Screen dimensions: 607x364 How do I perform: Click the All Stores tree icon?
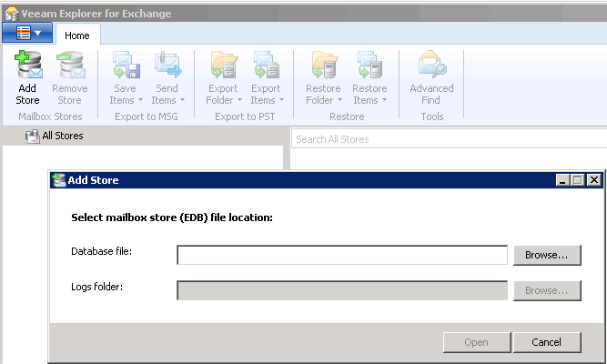[x=33, y=136]
